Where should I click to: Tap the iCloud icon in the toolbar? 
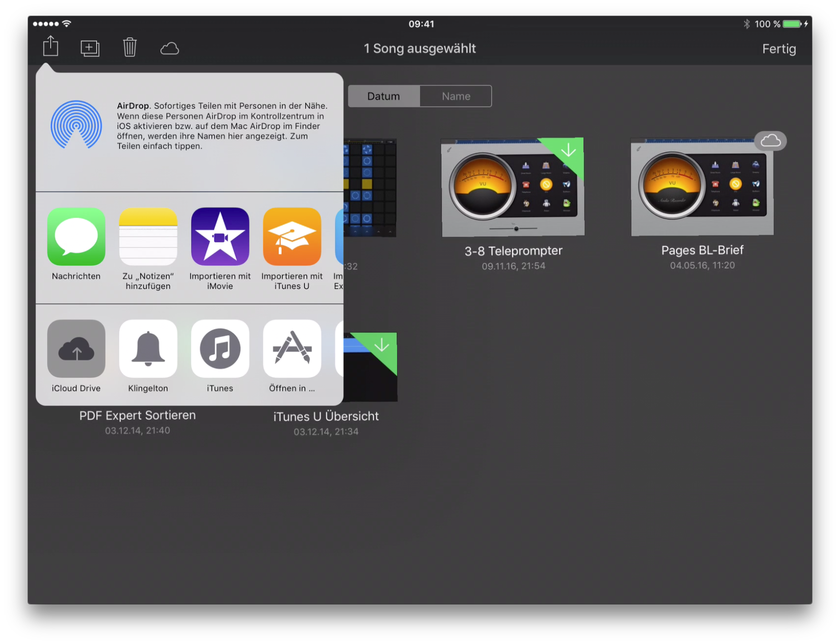pyautogui.click(x=170, y=49)
